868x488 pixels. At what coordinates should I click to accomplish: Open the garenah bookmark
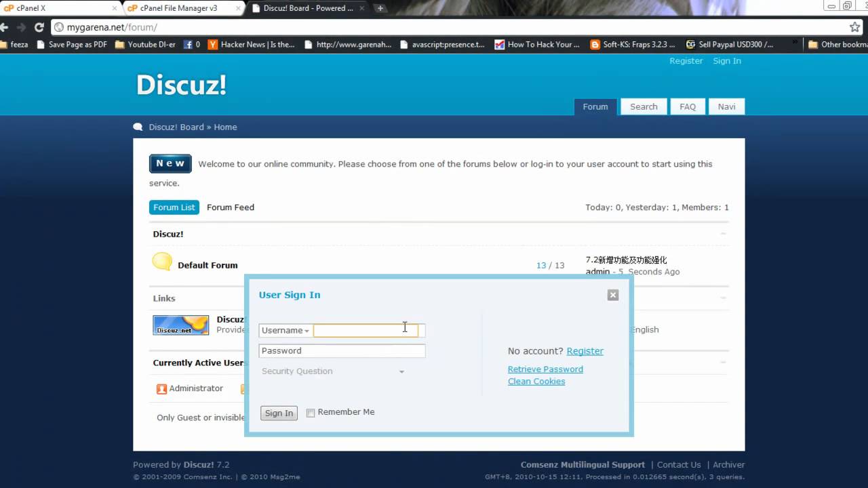(x=348, y=44)
